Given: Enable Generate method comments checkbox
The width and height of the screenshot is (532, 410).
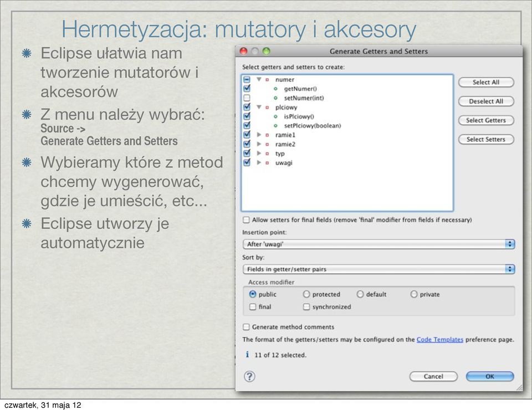Looking at the screenshot, I should pyautogui.click(x=246, y=327).
